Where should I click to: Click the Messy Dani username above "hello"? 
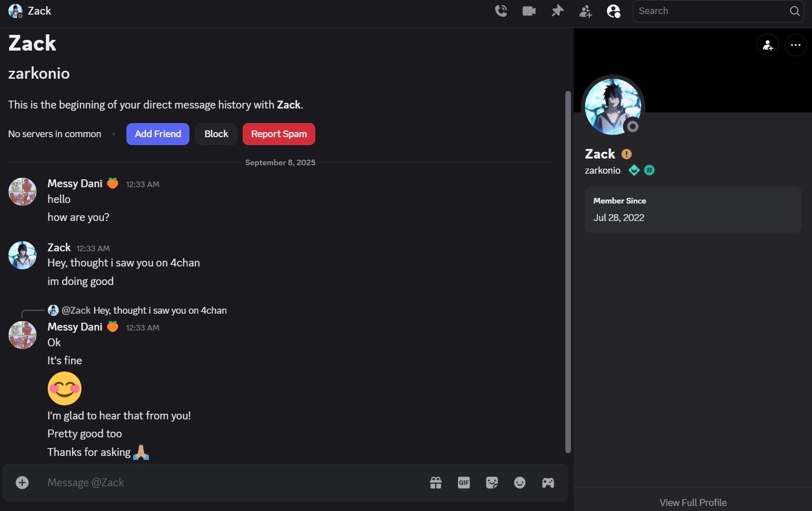tap(75, 183)
